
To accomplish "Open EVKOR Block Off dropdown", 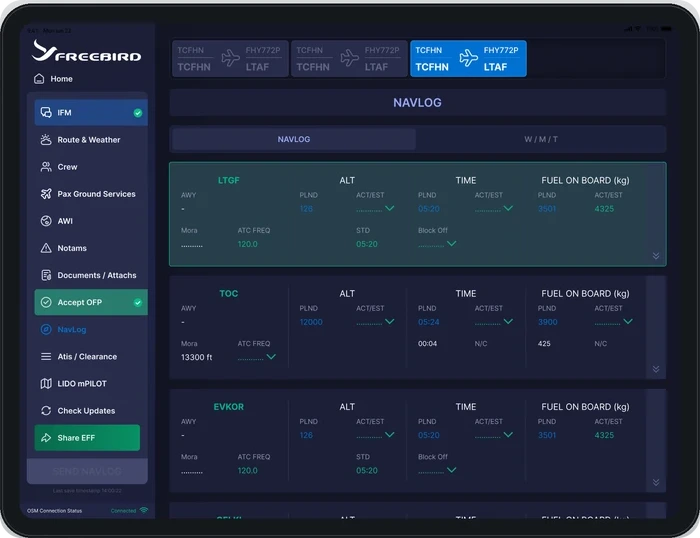I will [452, 470].
